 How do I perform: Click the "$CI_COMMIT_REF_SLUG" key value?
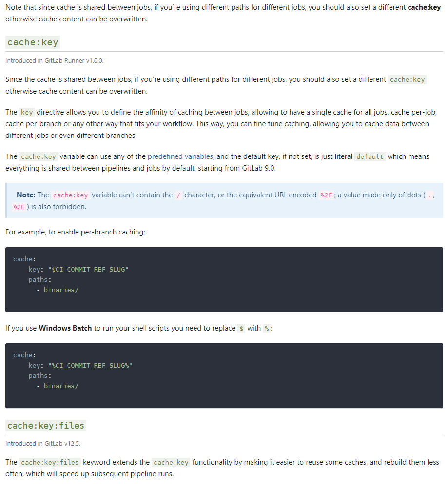pos(88,269)
